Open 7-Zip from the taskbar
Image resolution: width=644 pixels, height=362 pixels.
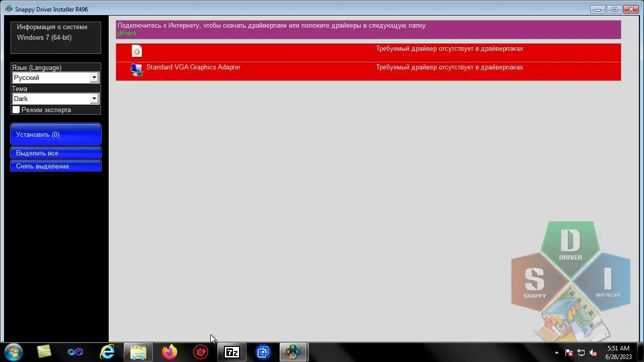click(x=232, y=352)
